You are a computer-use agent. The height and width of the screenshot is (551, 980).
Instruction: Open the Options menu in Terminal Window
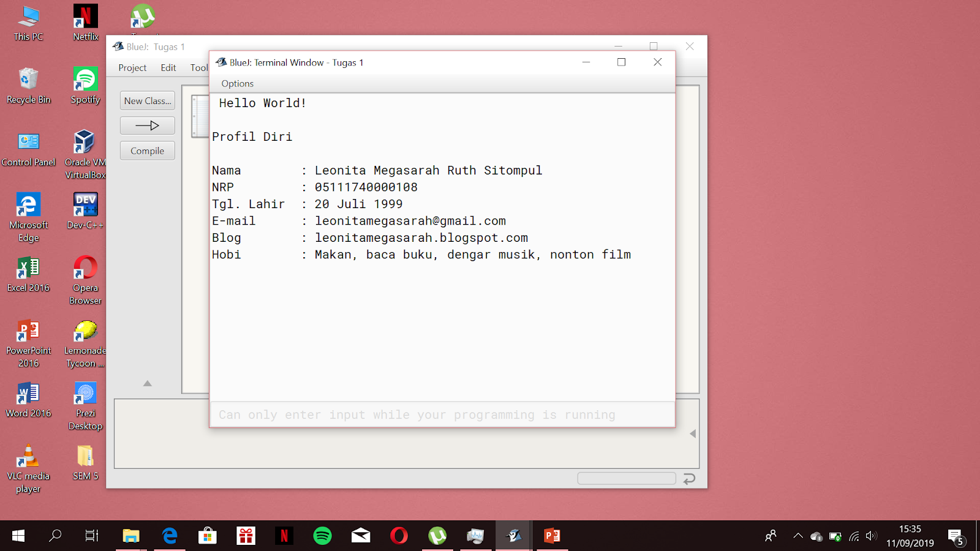pyautogui.click(x=237, y=83)
